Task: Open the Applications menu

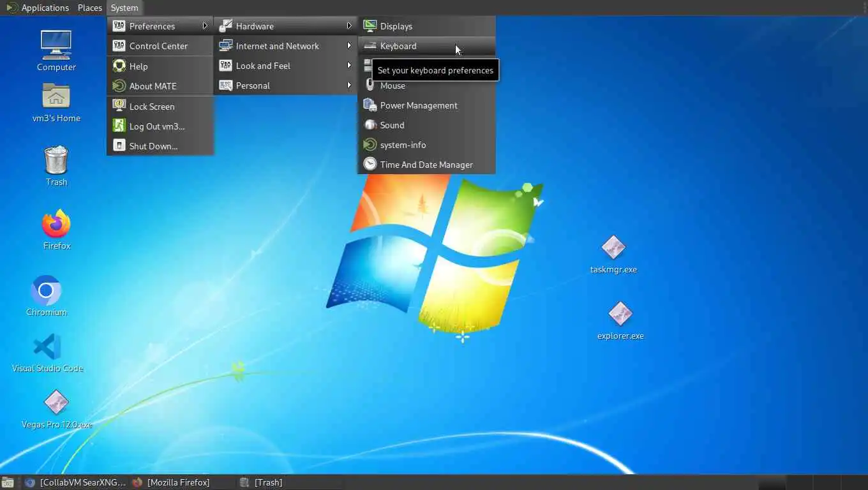Action: tap(38, 8)
